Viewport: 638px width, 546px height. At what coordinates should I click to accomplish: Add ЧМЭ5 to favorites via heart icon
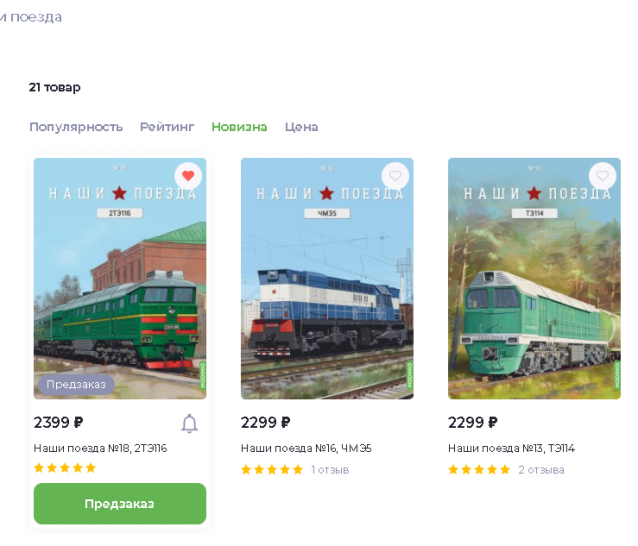(x=395, y=176)
